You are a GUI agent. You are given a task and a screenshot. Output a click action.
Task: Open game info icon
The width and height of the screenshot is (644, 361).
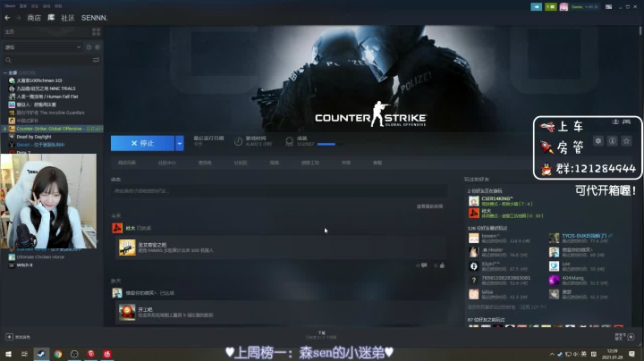[x=613, y=140]
